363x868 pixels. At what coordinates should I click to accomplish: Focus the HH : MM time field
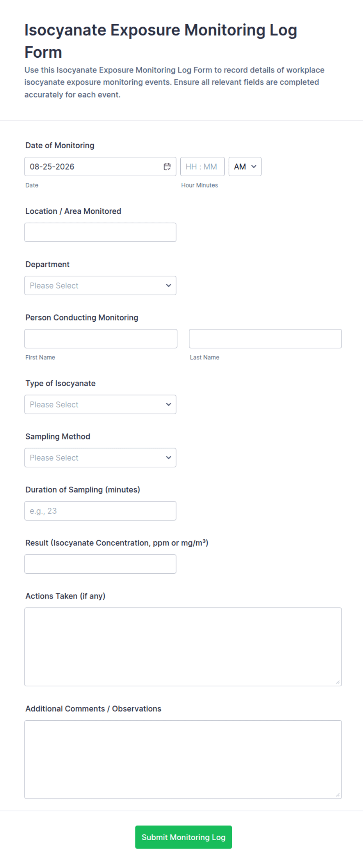click(x=202, y=167)
